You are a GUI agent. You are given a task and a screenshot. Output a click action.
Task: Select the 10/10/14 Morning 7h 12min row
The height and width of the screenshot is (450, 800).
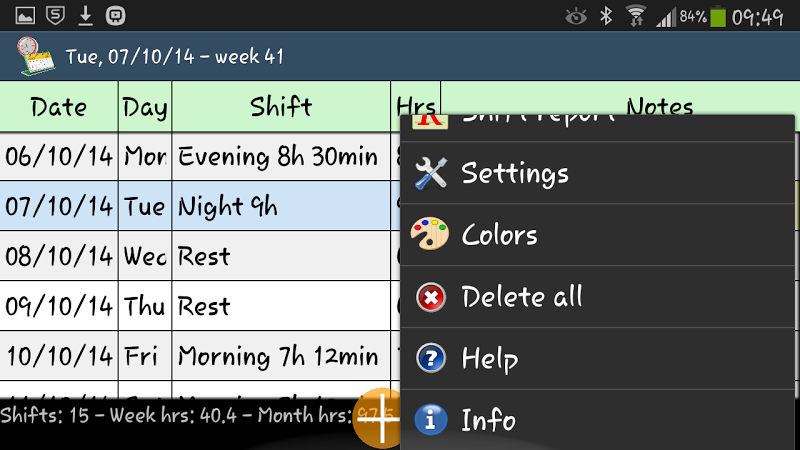200,356
